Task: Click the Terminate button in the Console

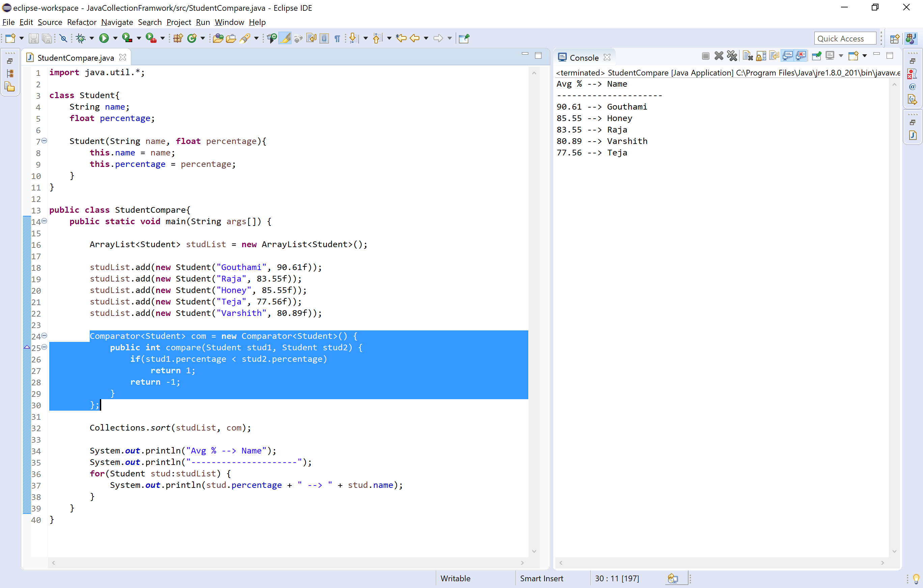Action: (x=705, y=56)
